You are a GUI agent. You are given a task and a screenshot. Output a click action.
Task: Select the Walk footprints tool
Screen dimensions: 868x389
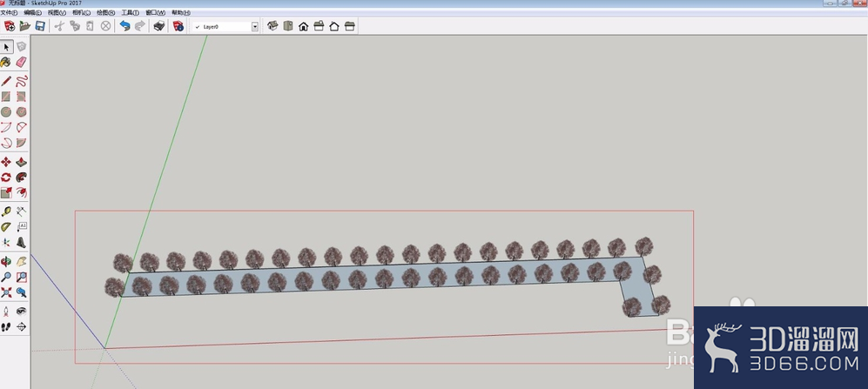click(6, 327)
